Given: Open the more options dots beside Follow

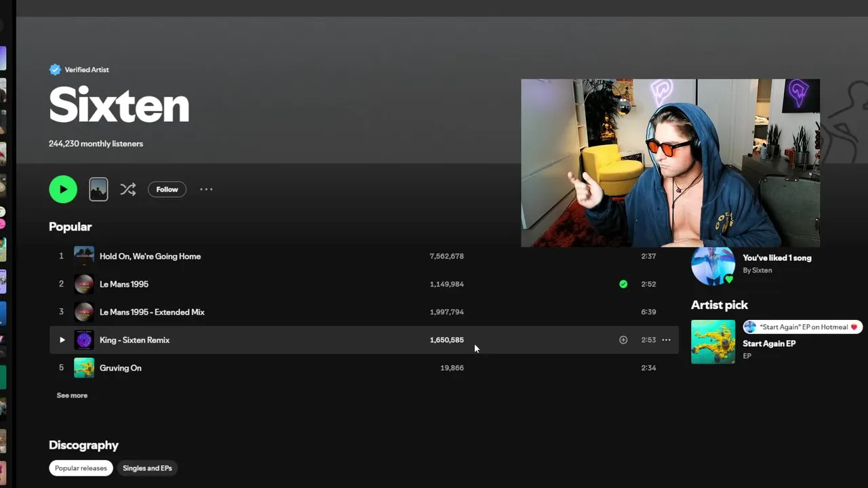Looking at the screenshot, I should 206,190.
